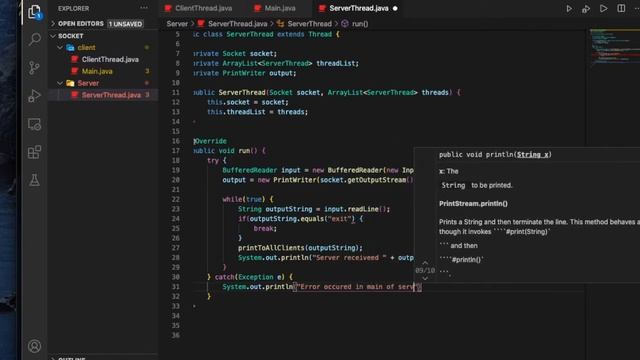Open the Explorer view in activity bar

(x=35, y=11)
